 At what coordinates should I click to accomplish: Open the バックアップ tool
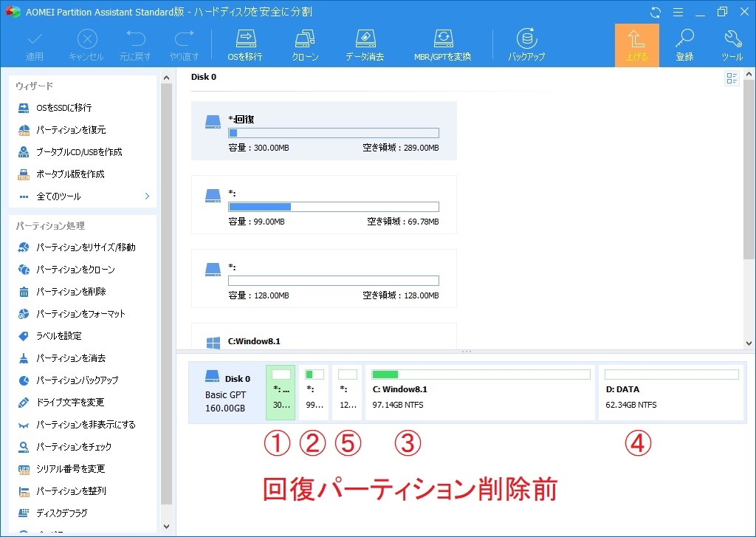pos(526,46)
